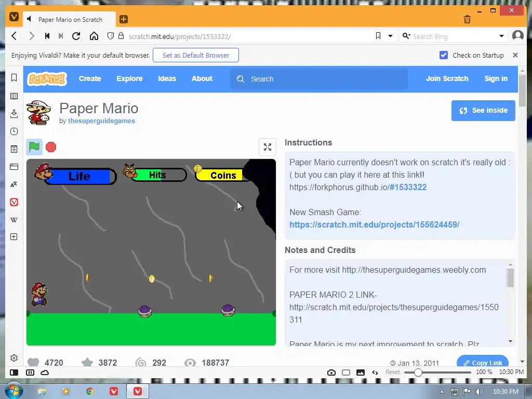The width and height of the screenshot is (532, 399).
Task: Click the Notes and Credits scrollbar thumb
Action: click(x=510, y=278)
